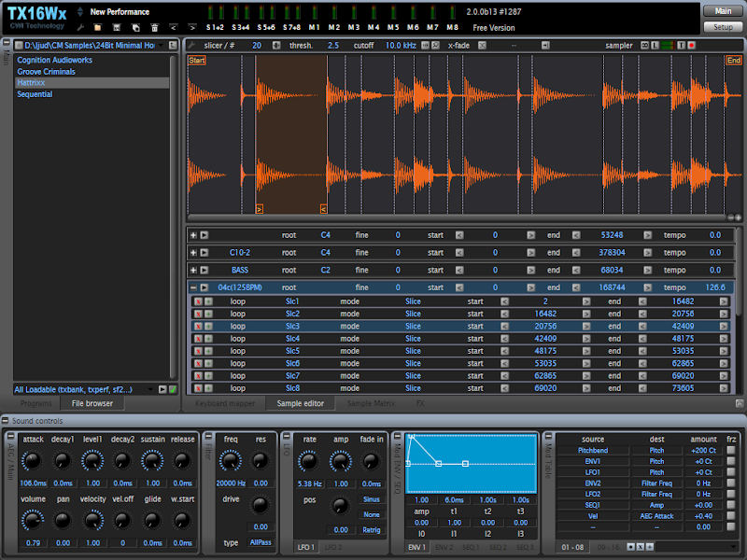Screen dimensions: 747x560
Task: Click the left slice marker arrow in waveform
Action: pyautogui.click(x=259, y=209)
